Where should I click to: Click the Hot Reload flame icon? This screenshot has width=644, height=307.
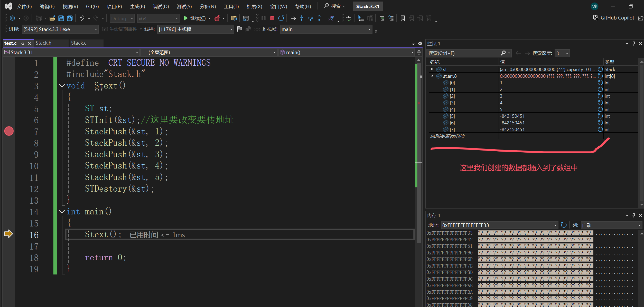point(217,18)
